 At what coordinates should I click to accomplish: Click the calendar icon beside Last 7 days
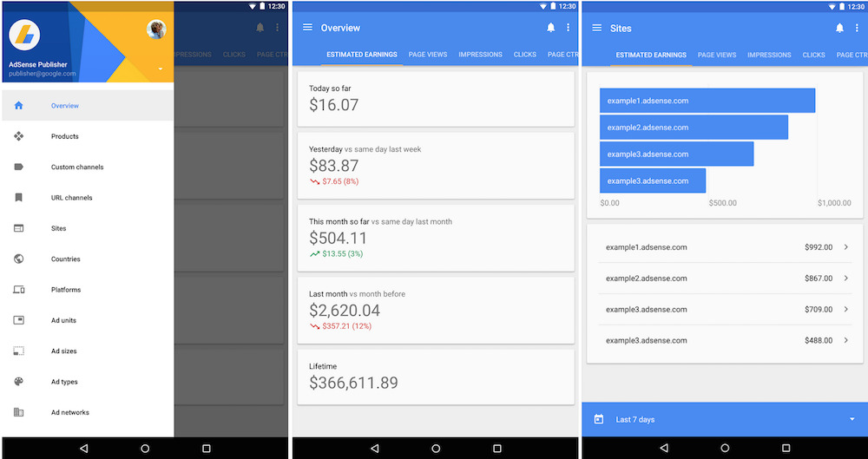pyautogui.click(x=598, y=419)
